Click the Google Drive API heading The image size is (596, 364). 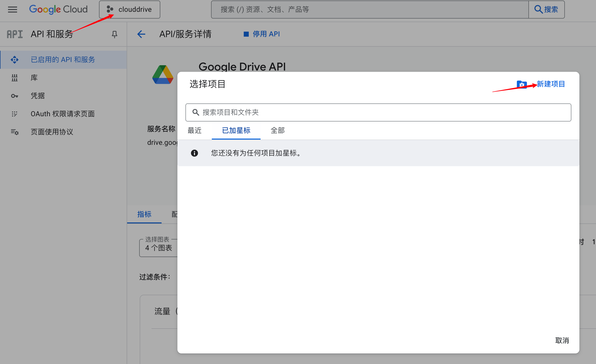[x=242, y=67]
